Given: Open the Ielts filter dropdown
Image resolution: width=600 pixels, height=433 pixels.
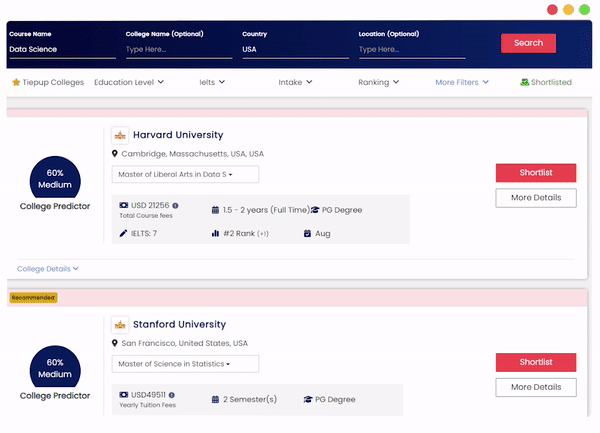Looking at the screenshot, I should coord(213,82).
